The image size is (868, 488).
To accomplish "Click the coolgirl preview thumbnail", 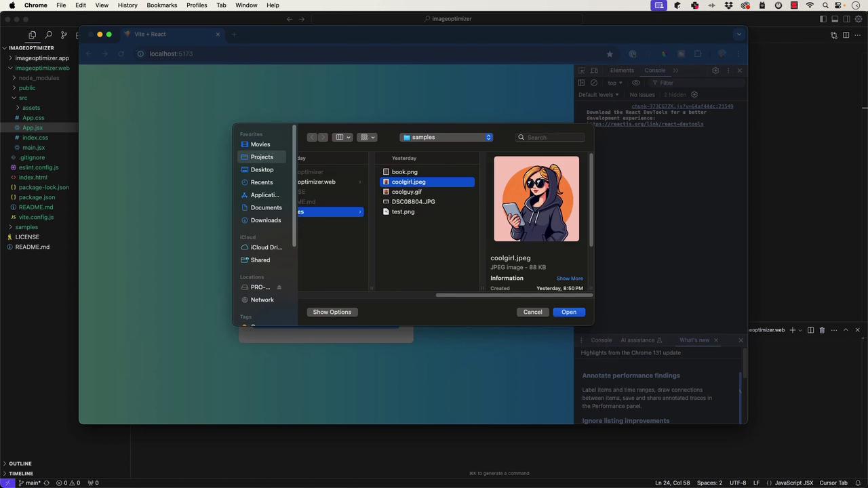I will pyautogui.click(x=536, y=199).
